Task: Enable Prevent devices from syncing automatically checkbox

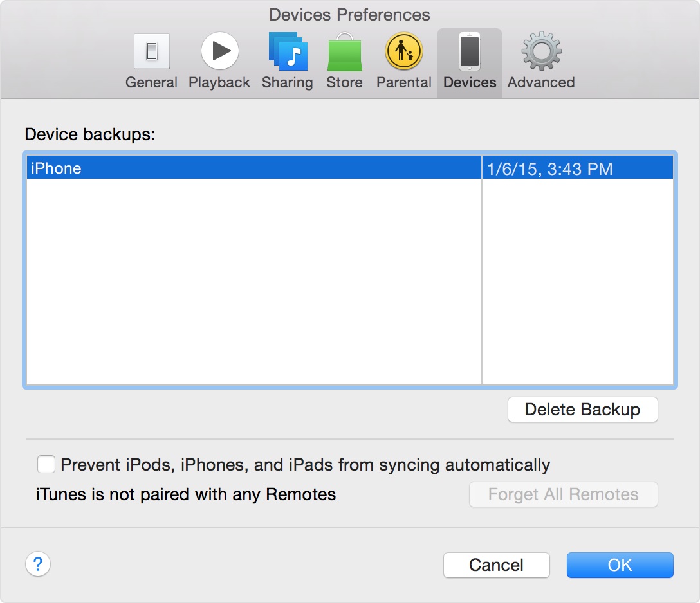Action: [x=46, y=464]
